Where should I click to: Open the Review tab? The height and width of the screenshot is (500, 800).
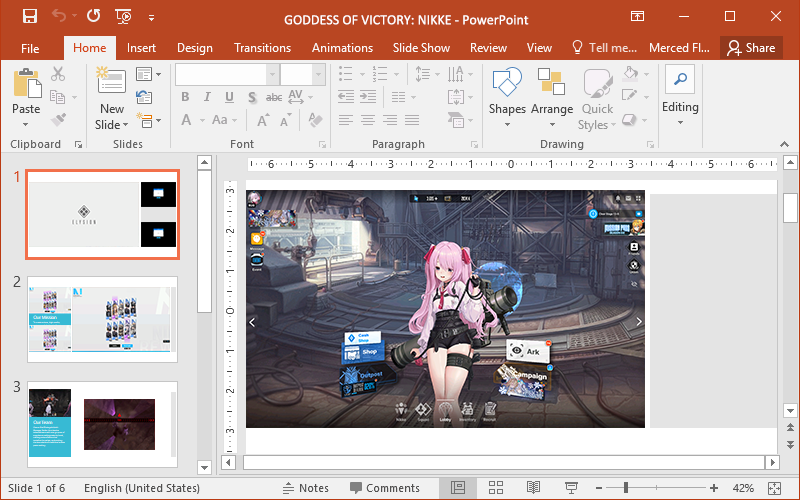(488, 48)
